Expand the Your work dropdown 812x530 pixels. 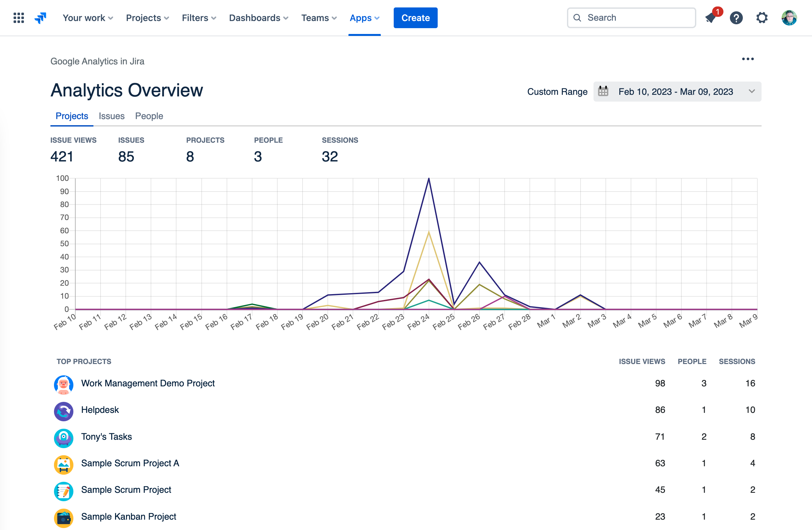click(88, 18)
